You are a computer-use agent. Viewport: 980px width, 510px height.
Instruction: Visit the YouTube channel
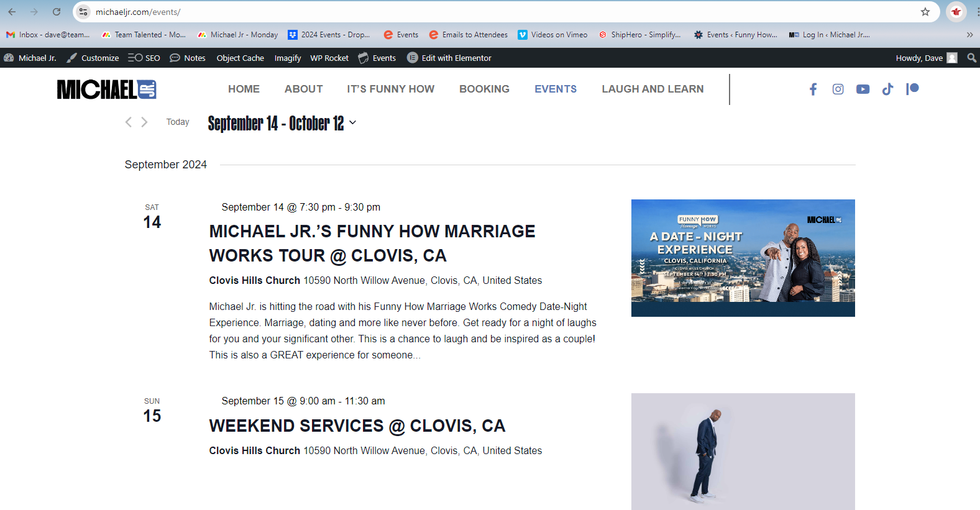pyautogui.click(x=863, y=89)
